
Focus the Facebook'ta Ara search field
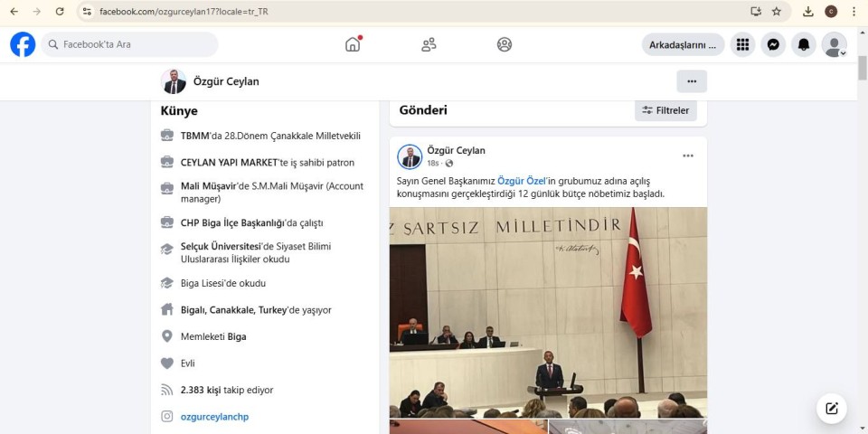tap(129, 44)
